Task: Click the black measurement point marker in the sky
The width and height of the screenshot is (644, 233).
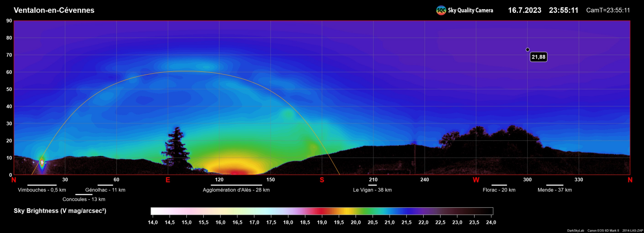Action: 528,50
